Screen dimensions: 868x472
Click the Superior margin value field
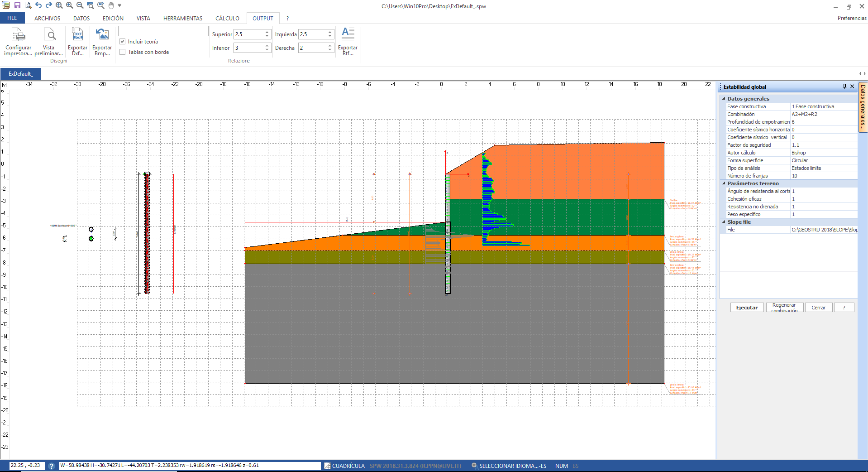248,34
